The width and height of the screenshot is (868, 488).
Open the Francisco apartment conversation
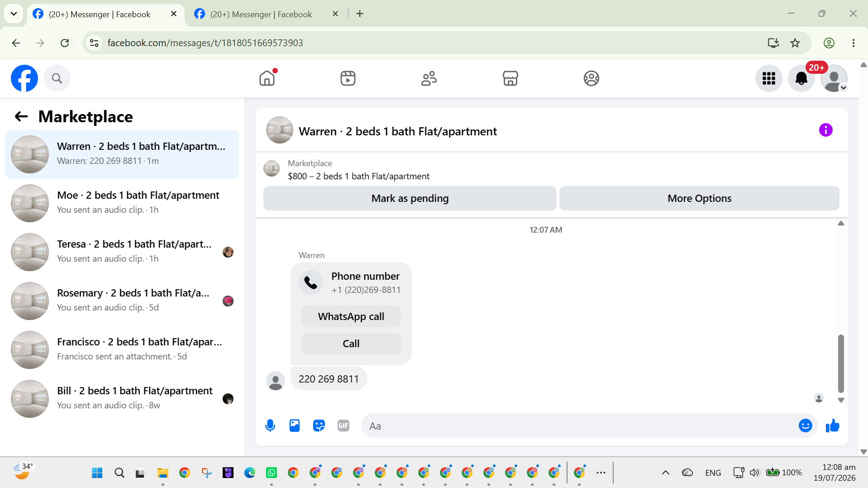pyautogui.click(x=122, y=350)
